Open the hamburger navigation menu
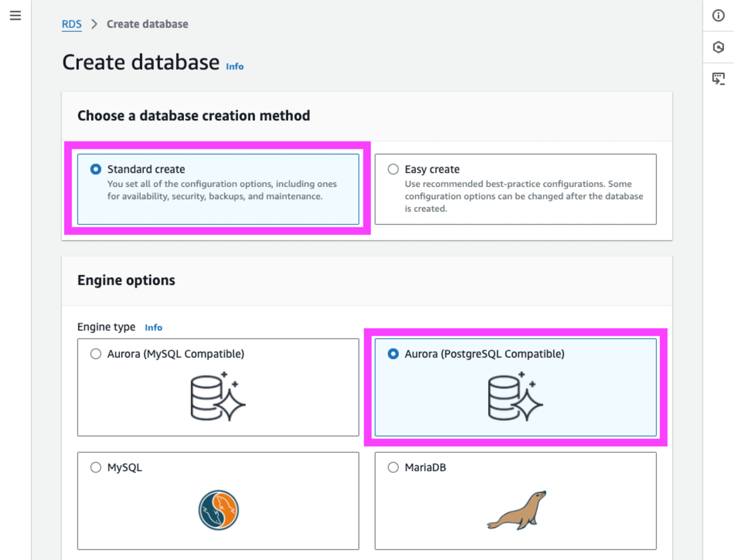The image size is (734, 560). tap(15, 15)
